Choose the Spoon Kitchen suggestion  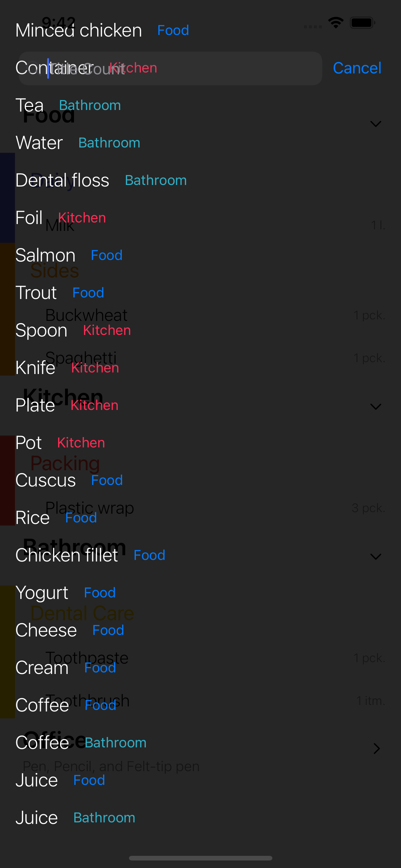pos(42,330)
